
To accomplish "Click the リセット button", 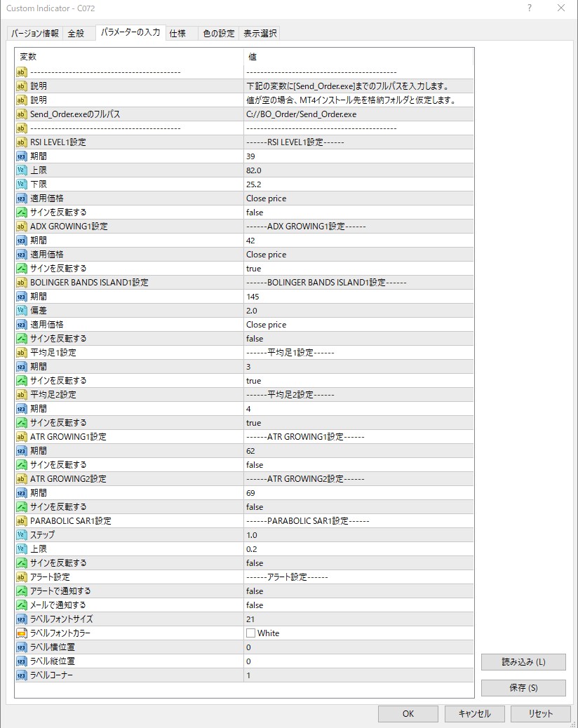I will [540, 713].
